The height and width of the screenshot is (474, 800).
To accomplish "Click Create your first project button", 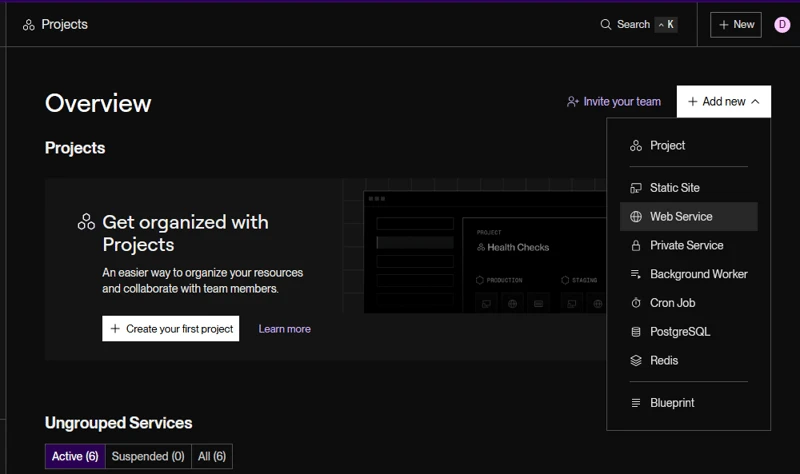I will (x=170, y=329).
